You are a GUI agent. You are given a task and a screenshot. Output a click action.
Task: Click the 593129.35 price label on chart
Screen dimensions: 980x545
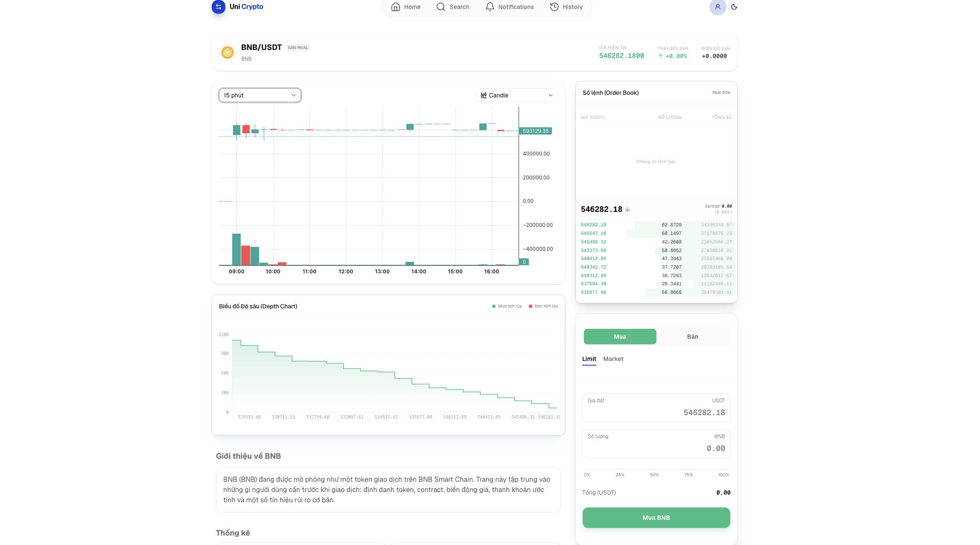pyautogui.click(x=535, y=131)
